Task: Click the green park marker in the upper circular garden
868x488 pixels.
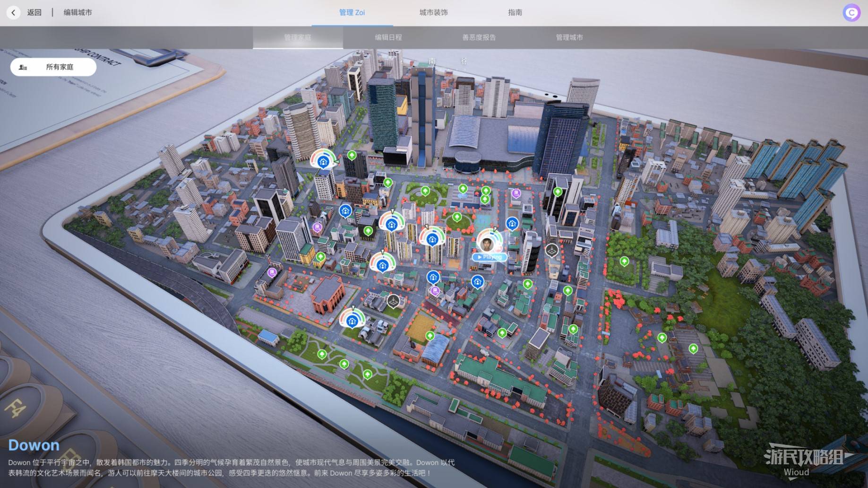Action: [x=425, y=192]
